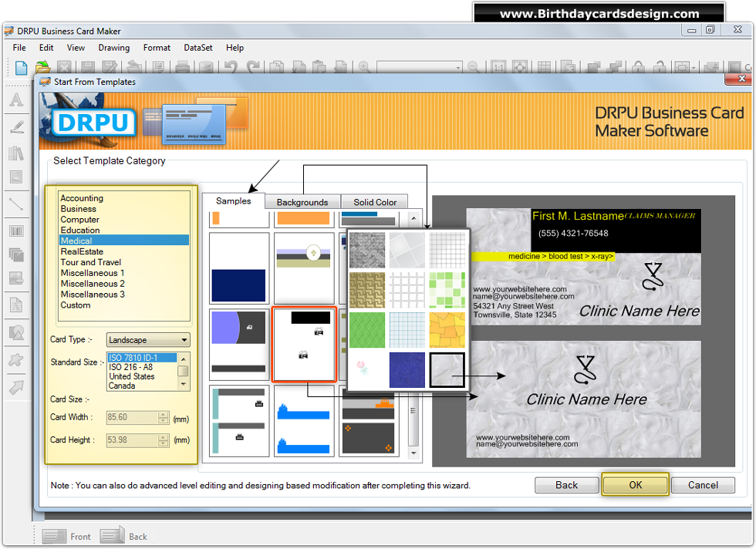Open the File menu
This screenshot has height=549, width=756.
[19, 48]
